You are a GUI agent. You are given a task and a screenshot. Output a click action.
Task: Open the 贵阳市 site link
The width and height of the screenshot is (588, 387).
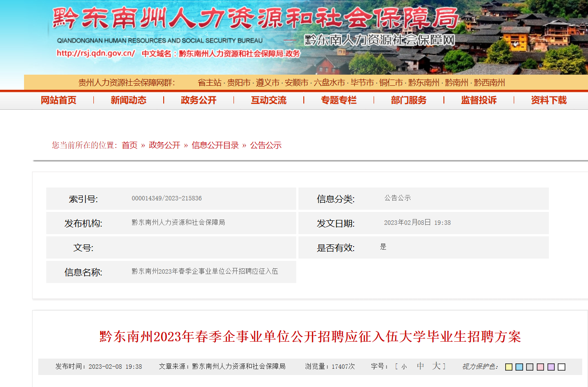[239, 83]
